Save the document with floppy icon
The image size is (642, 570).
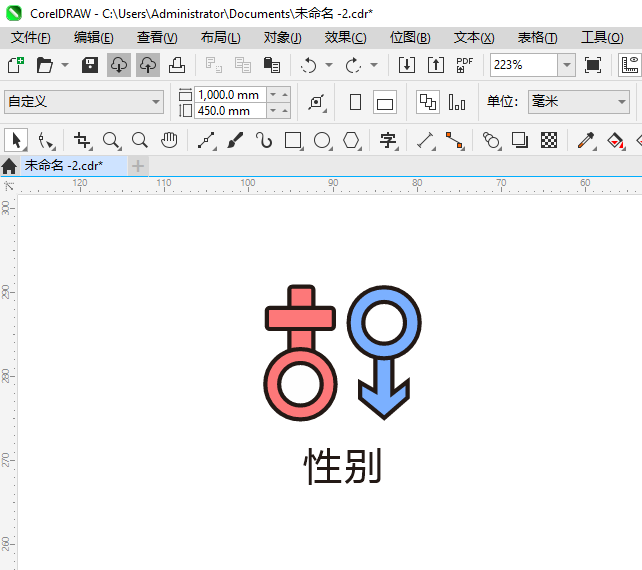click(90, 65)
